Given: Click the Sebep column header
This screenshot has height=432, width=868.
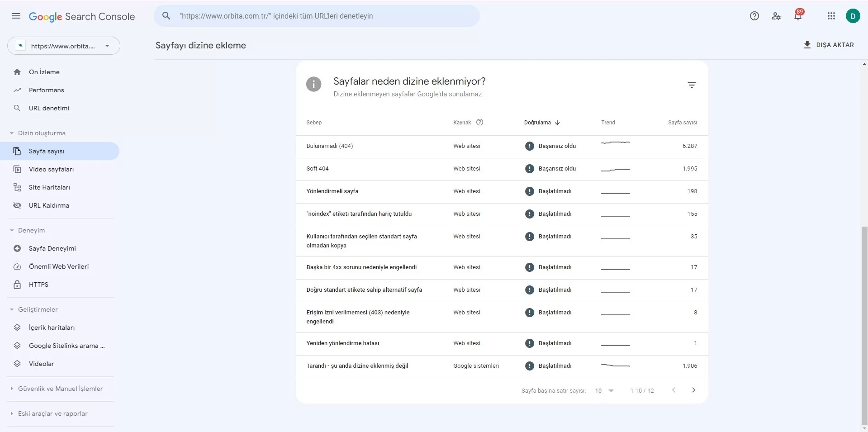Looking at the screenshot, I should tap(314, 123).
